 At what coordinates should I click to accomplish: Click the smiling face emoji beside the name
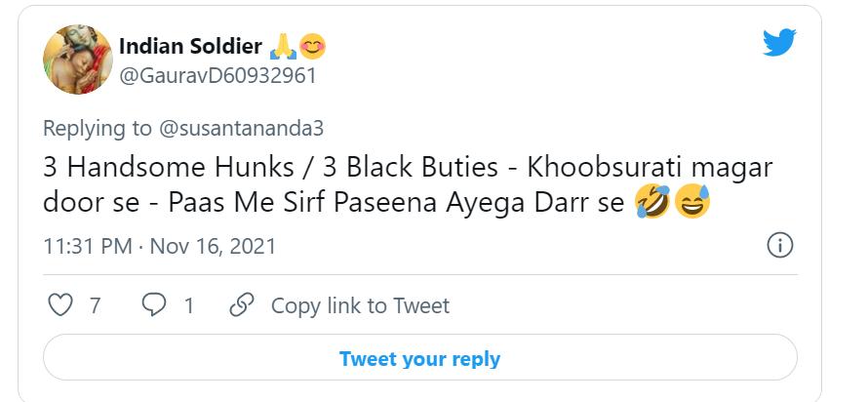point(310,46)
